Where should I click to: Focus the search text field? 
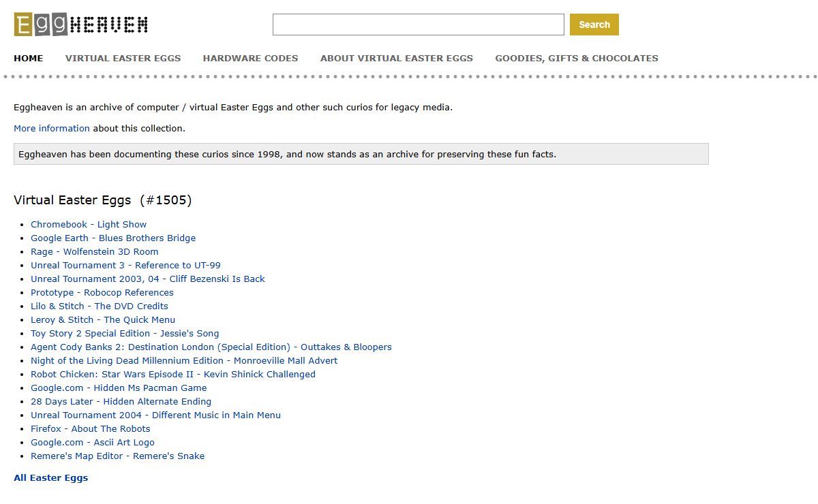[419, 25]
